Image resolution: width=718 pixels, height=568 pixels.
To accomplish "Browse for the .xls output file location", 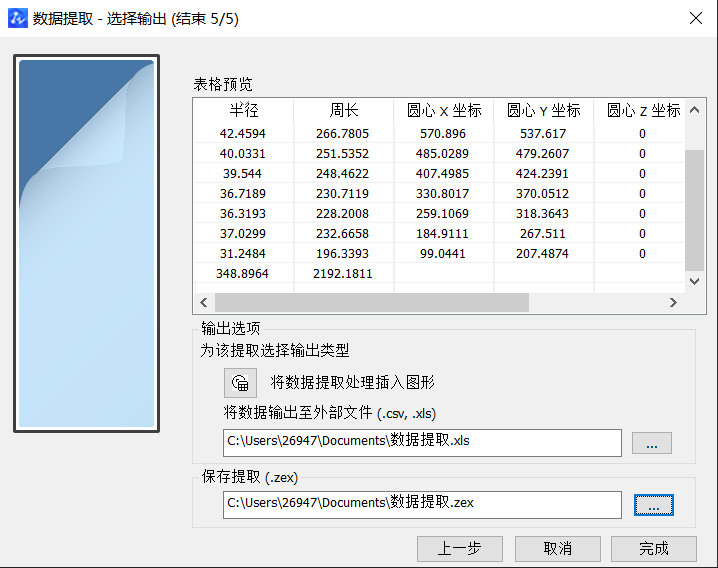I will click(x=652, y=443).
